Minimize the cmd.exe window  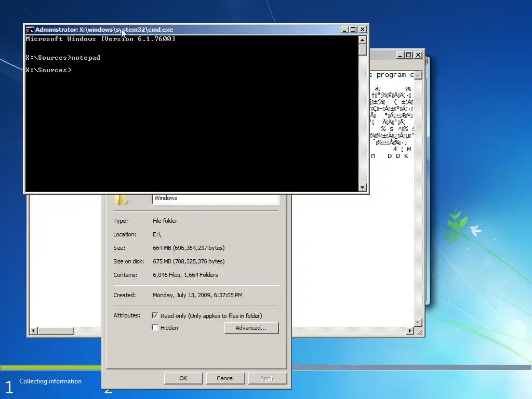[x=344, y=30]
